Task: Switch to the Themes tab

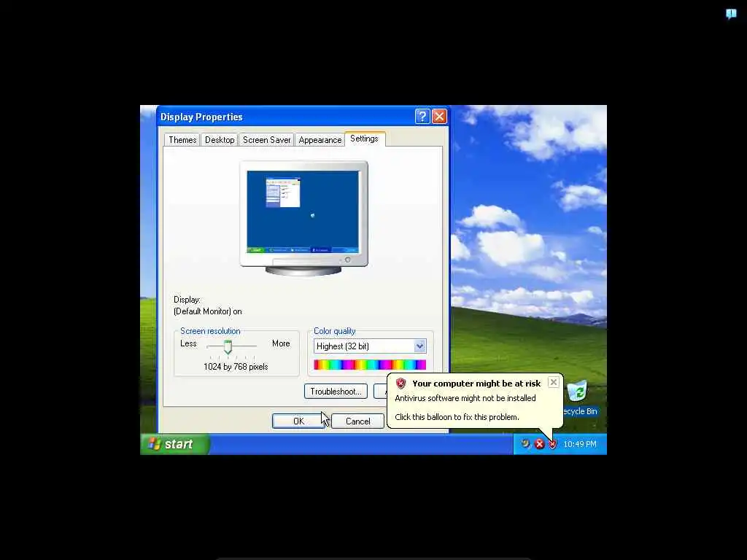Action: tap(182, 140)
